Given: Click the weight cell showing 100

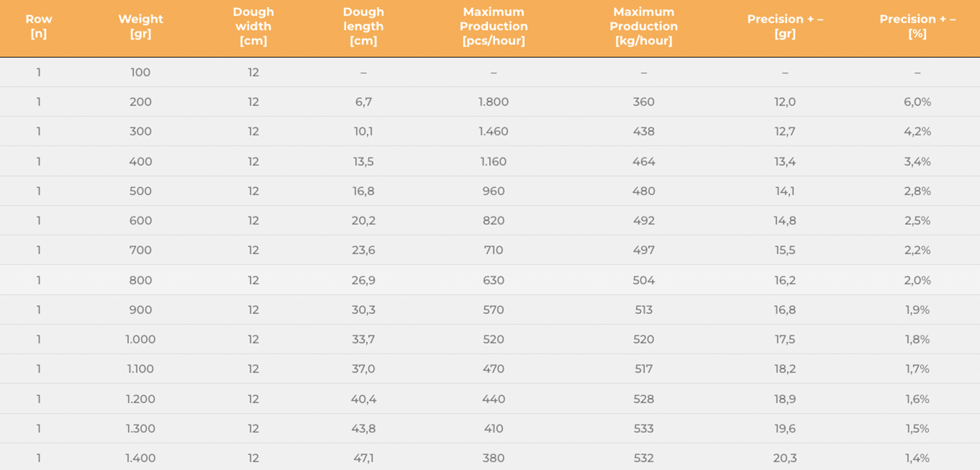Looking at the screenshot, I should pyautogui.click(x=140, y=73).
